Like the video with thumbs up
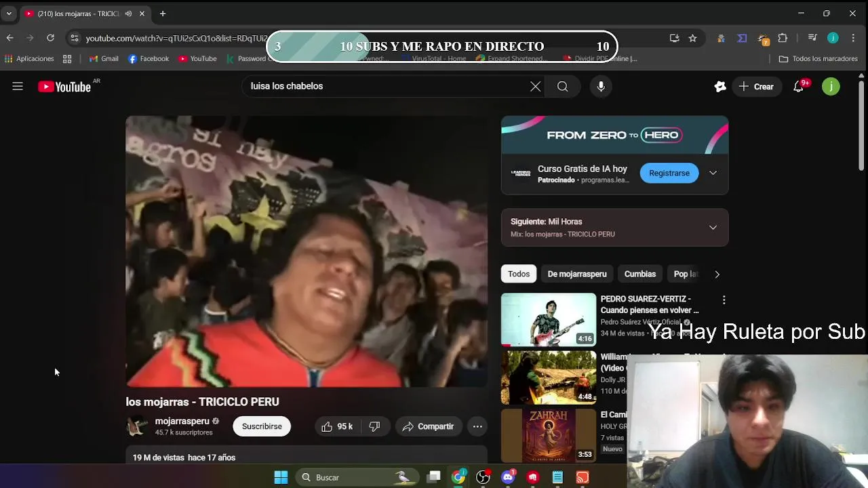868x488 pixels. pyautogui.click(x=338, y=426)
